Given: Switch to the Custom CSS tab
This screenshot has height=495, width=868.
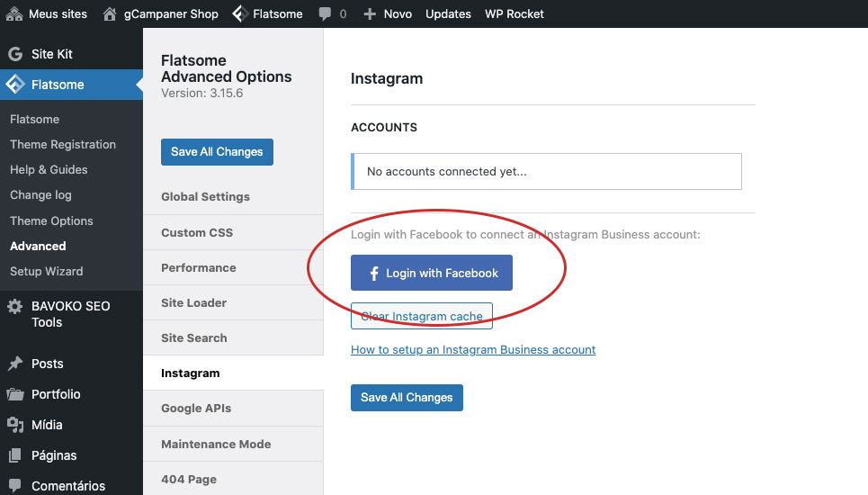Looking at the screenshot, I should pos(197,232).
